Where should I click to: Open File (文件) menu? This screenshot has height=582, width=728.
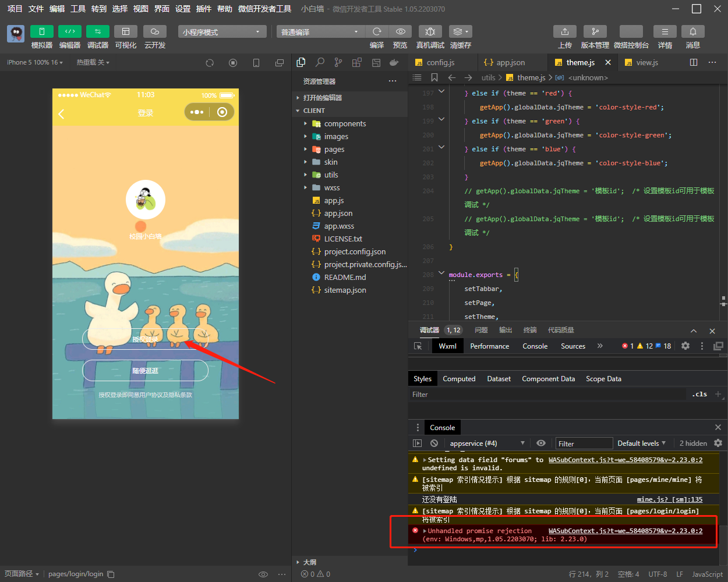[x=36, y=9]
